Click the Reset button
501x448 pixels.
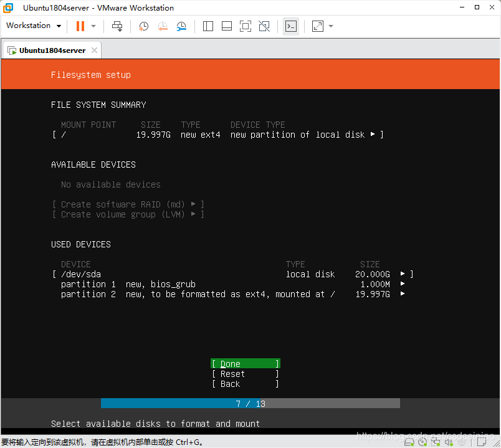(x=246, y=374)
